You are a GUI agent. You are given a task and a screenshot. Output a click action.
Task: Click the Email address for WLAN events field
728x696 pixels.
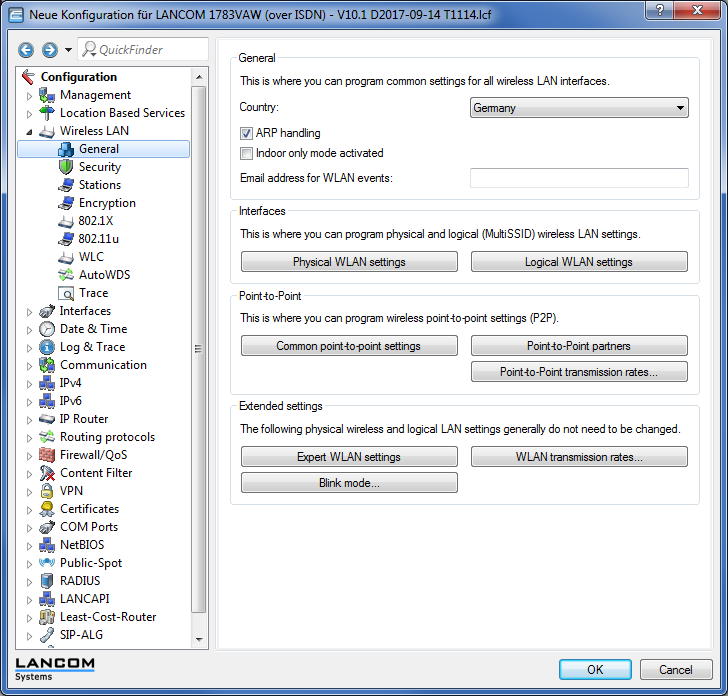[579, 178]
